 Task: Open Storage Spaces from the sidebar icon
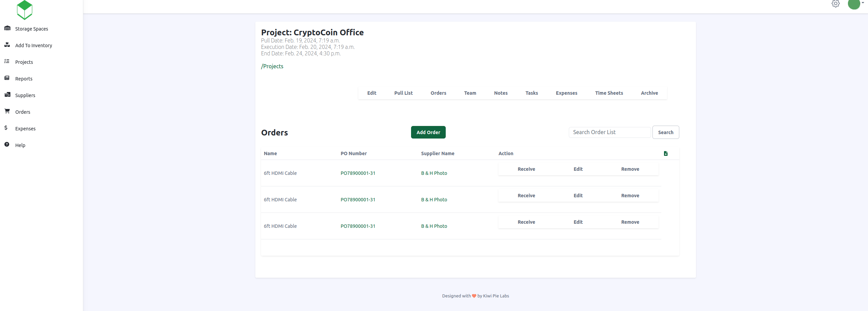click(x=7, y=28)
